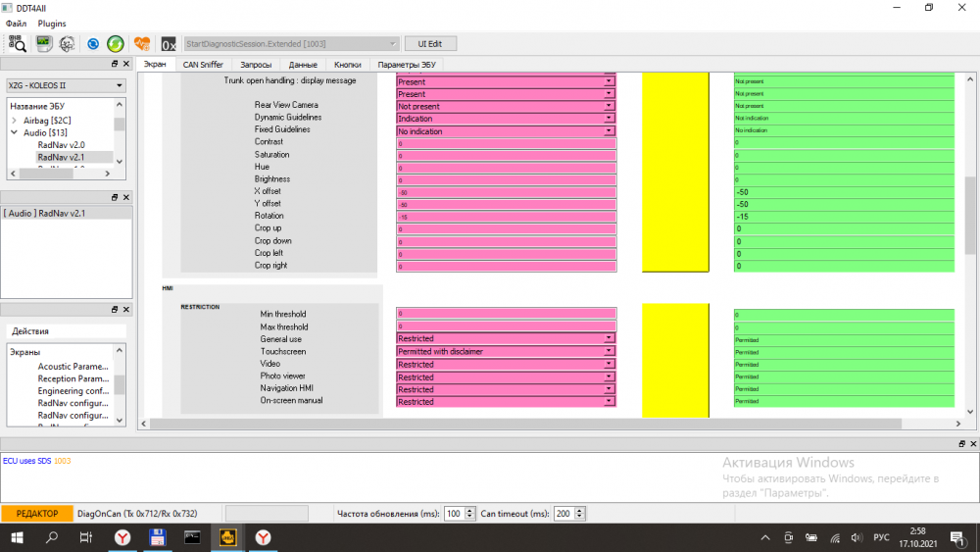Screen dimensions: 980x552
Task: Float the Audio RadNav v2.1 panel
Action: coord(115,197)
